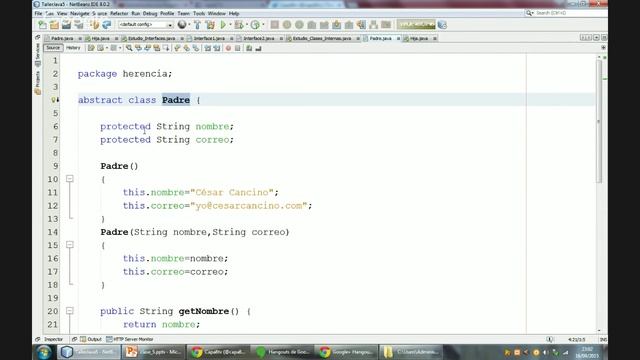
Task: Click the Last Edit icon in editor toolbar
Action: coord(91,48)
